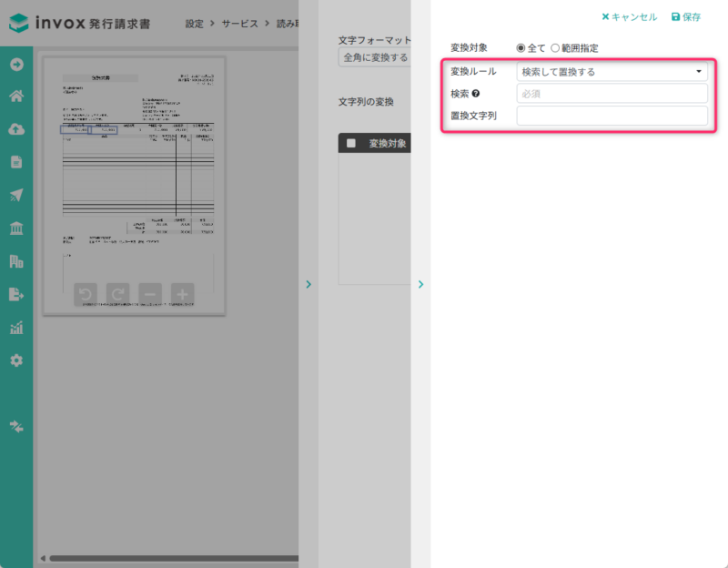728x568 pixels.
Task: Click the paper plane send icon
Action: point(16,195)
